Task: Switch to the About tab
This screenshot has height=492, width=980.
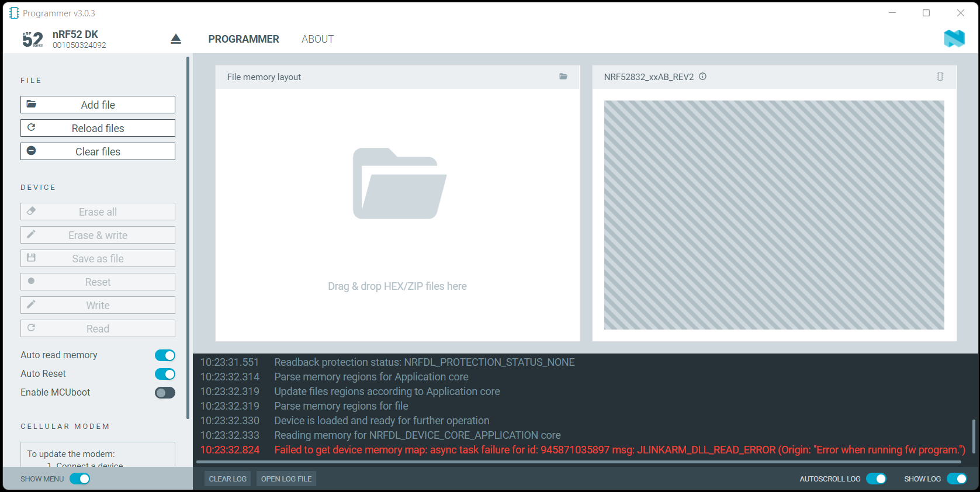Action: pos(317,39)
